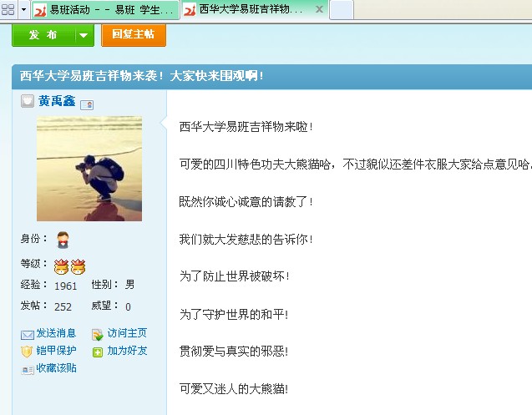
Task: Visit homepage via 访问主页 link
Action: [126, 333]
